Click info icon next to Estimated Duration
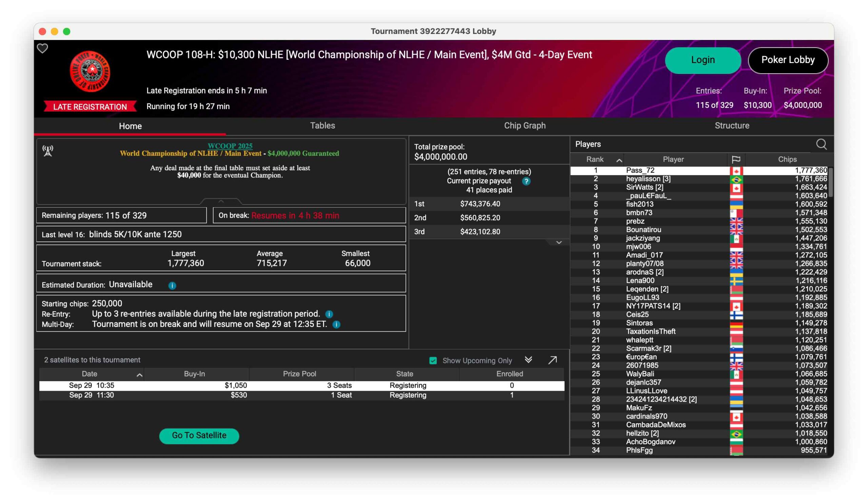This screenshot has width=868, height=503. coord(172,285)
